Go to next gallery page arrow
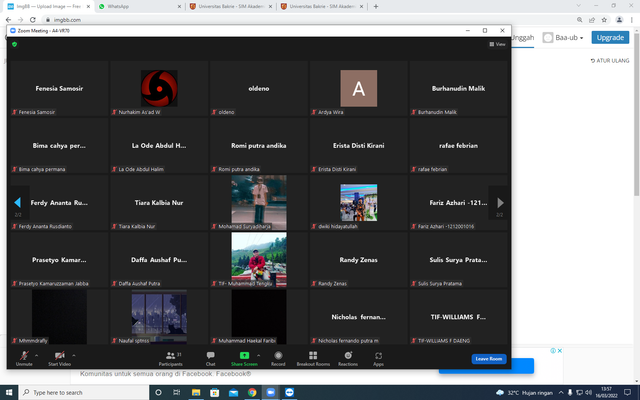The width and height of the screenshot is (640, 400). pyautogui.click(x=500, y=202)
